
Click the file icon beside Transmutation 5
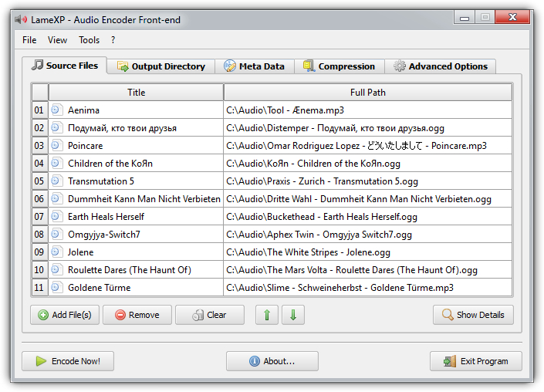pos(56,181)
